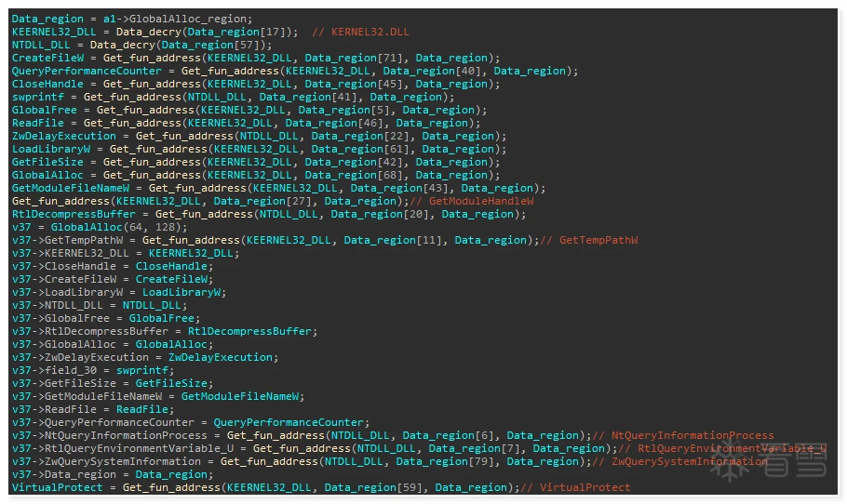This screenshot has height=504, width=847.
Task: Select the RtlDecompressBuffer variable at line start
Action: (74, 214)
